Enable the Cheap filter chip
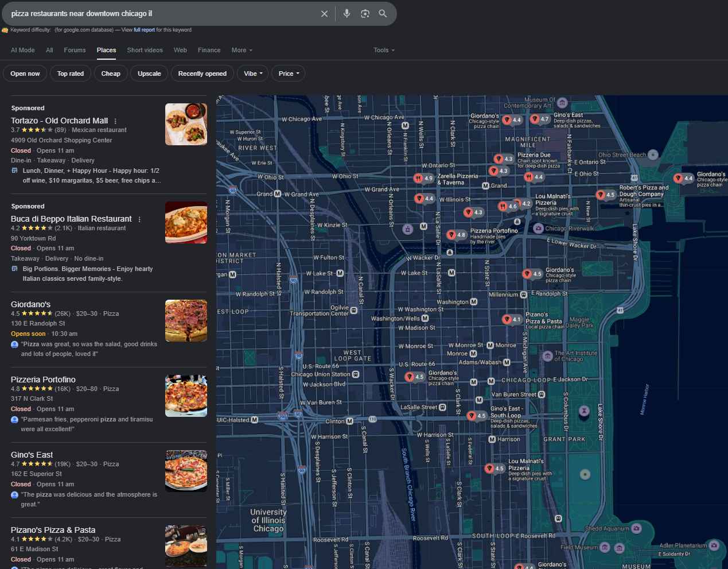Viewport: 728px width, 569px height. click(x=111, y=73)
